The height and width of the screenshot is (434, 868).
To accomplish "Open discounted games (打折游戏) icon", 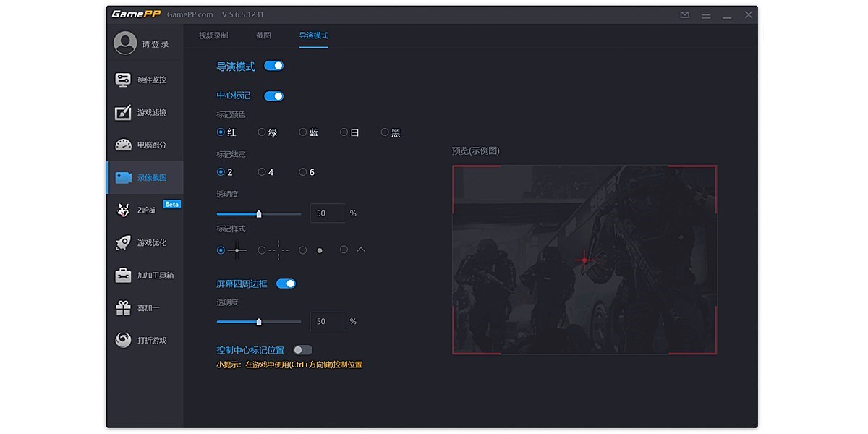I will 123,340.
